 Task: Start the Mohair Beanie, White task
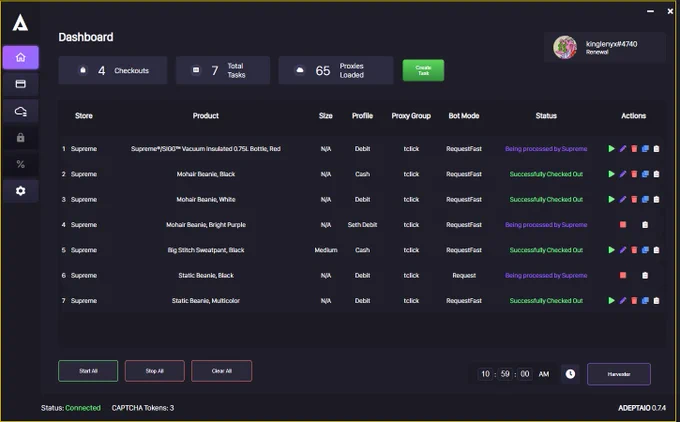click(611, 200)
